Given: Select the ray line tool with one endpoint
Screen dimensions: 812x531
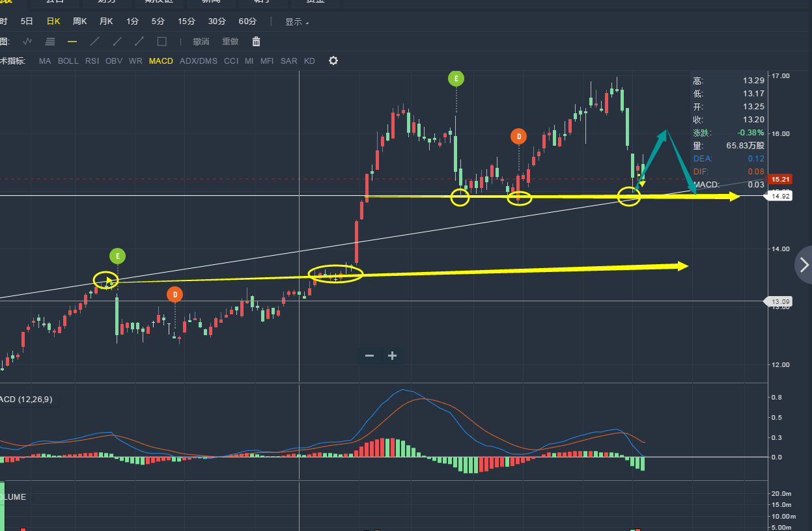Looking at the screenshot, I should coord(117,41).
